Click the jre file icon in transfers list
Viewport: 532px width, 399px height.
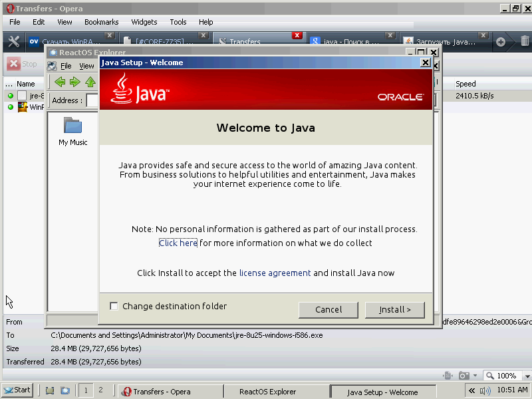pos(22,96)
